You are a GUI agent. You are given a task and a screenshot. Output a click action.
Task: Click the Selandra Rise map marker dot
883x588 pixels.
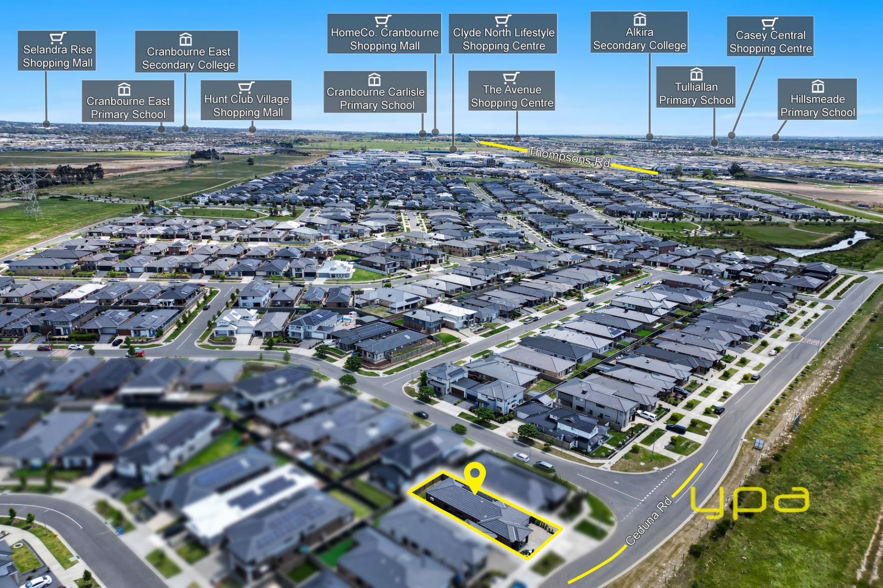point(46,124)
